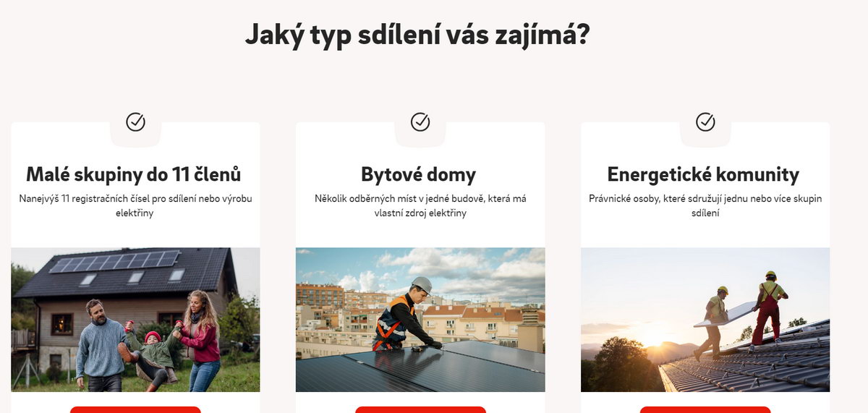Image resolution: width=868 pixels, height=413 pixels.
Task: Click the red button under Malé skupiny image
Action: tap(135, 409)
